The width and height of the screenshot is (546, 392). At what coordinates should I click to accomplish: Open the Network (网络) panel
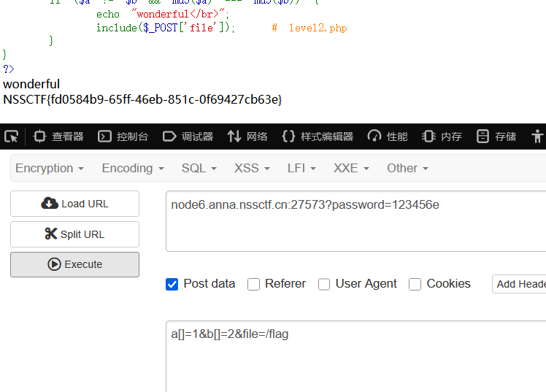tap(247, 137)
